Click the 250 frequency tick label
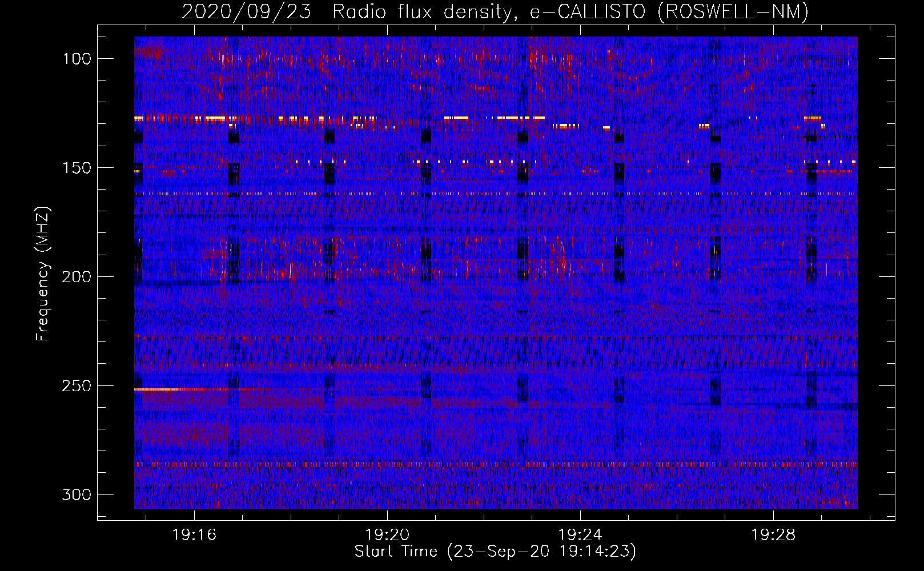 [x=77, y=386]
